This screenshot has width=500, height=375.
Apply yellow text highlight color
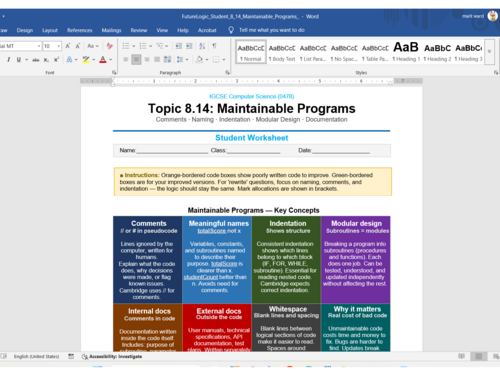[86, 60]
